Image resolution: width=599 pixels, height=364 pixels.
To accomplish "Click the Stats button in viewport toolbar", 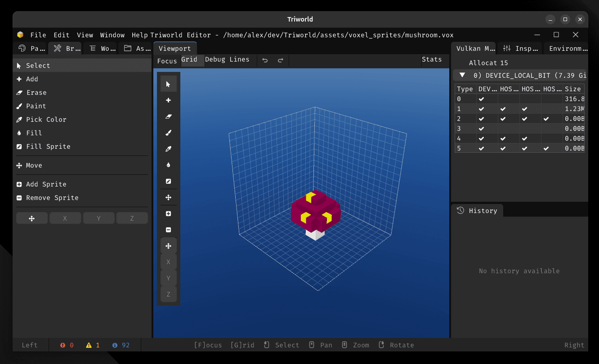I will click(x=431, y=59).
